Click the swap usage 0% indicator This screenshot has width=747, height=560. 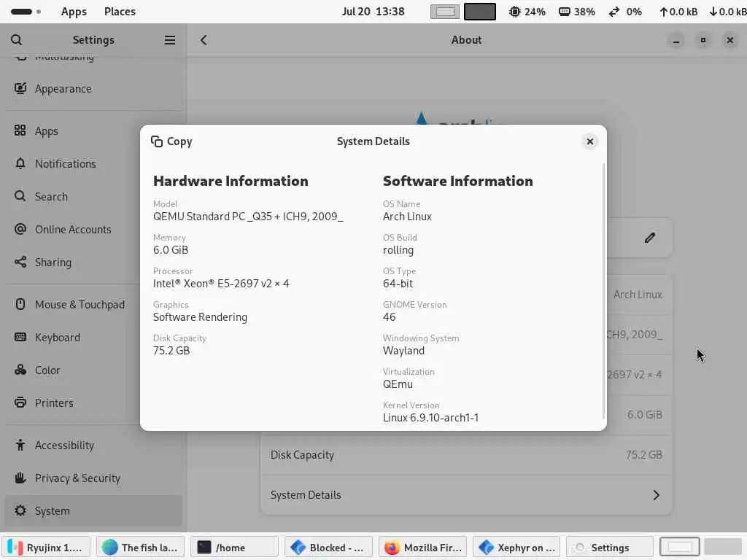(x=625, y=12)
